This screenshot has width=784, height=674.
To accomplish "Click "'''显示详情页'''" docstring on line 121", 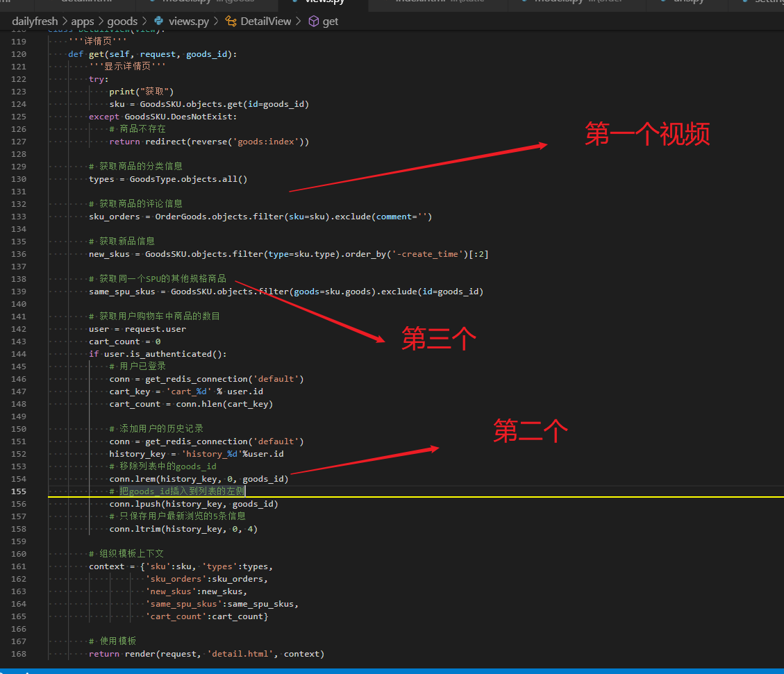I will pos(127,67).
